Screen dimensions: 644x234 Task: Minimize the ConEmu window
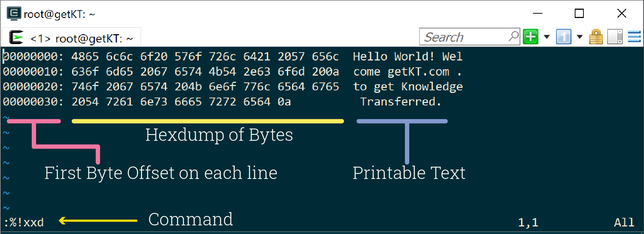[x=538, y=13]
